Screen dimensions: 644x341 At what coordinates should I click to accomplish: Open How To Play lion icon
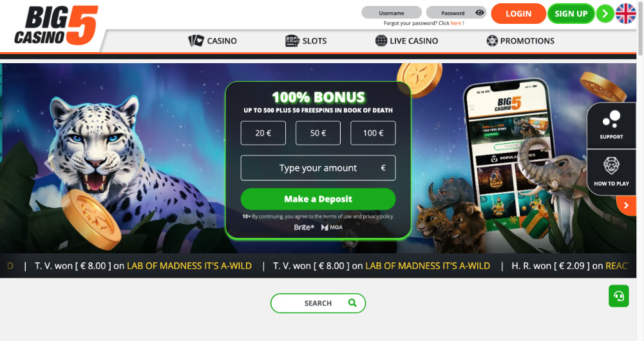(611, 172)
